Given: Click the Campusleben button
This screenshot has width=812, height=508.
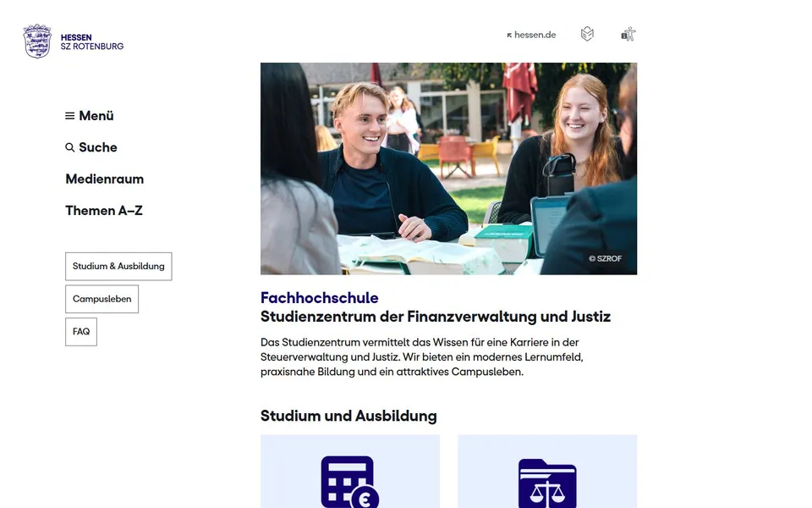Looking at the screenshot, I should coord(102,299).
